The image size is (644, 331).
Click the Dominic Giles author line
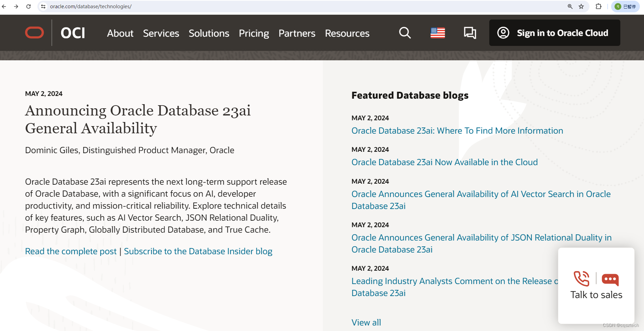coord(130,150)
